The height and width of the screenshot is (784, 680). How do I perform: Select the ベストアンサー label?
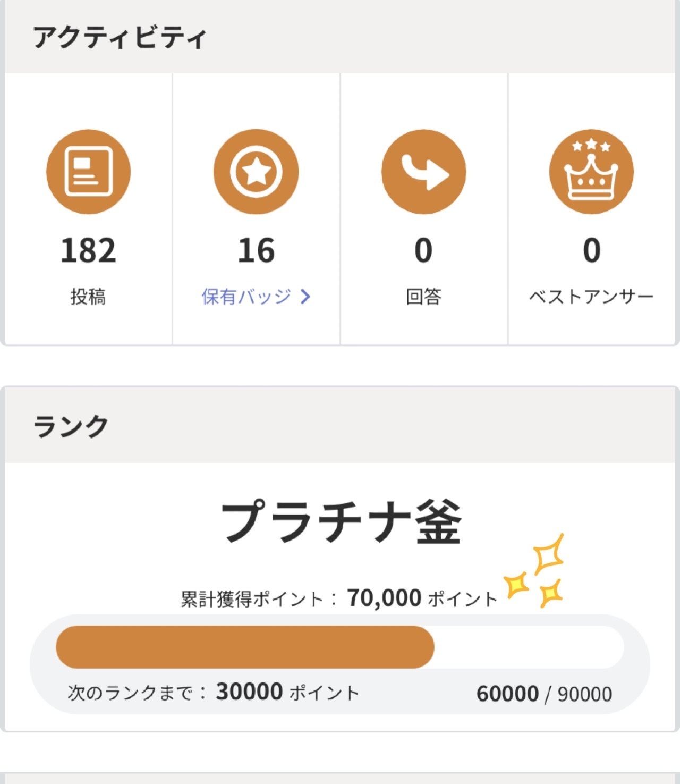tap(591, 297)
